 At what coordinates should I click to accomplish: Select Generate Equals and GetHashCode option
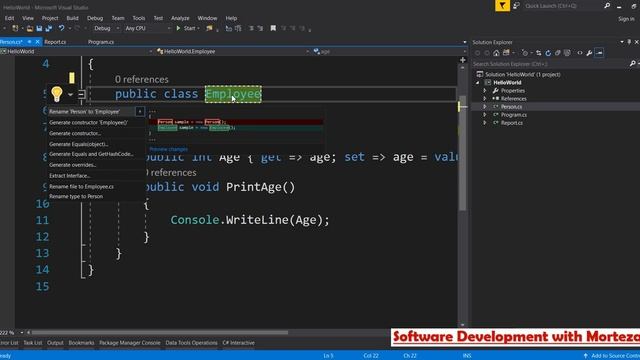tap(91, 154)
